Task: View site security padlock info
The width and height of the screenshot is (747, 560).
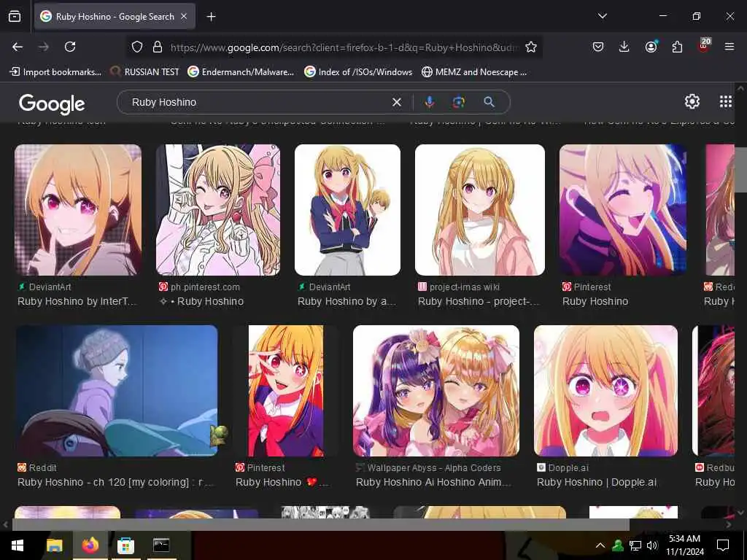Action: point(158,47)
